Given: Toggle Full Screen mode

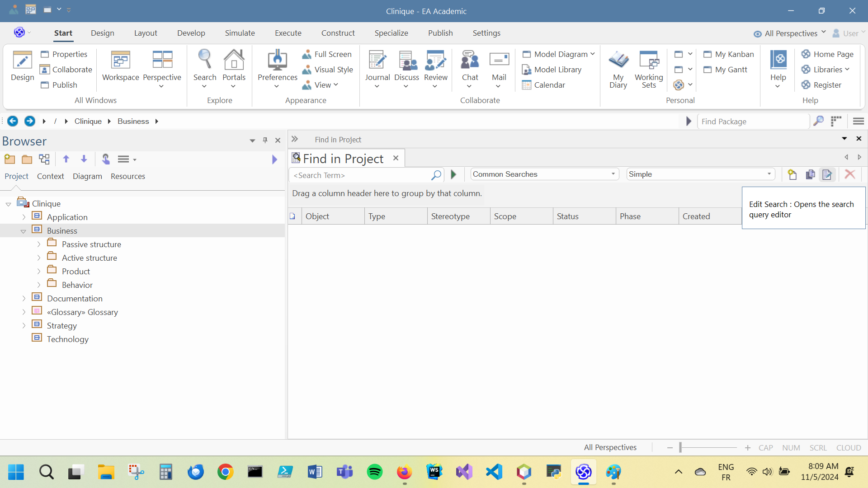Looking at the screenshot, I should pos(327,54).
